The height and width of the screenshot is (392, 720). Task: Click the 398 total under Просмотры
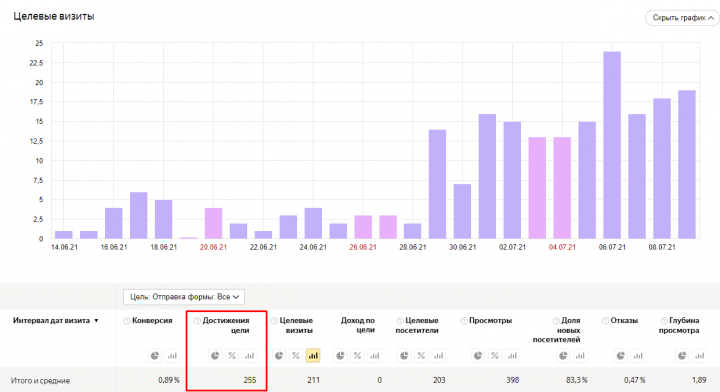pos(512,380)
